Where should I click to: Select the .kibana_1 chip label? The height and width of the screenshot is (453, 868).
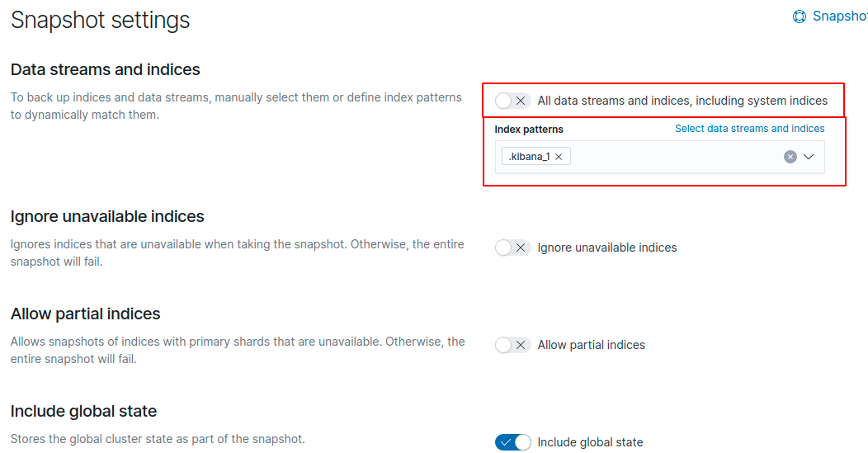529,157
